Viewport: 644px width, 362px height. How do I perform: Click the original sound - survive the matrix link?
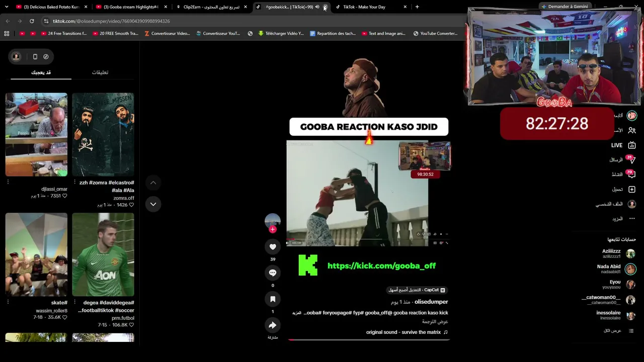[x=404, y=332]
